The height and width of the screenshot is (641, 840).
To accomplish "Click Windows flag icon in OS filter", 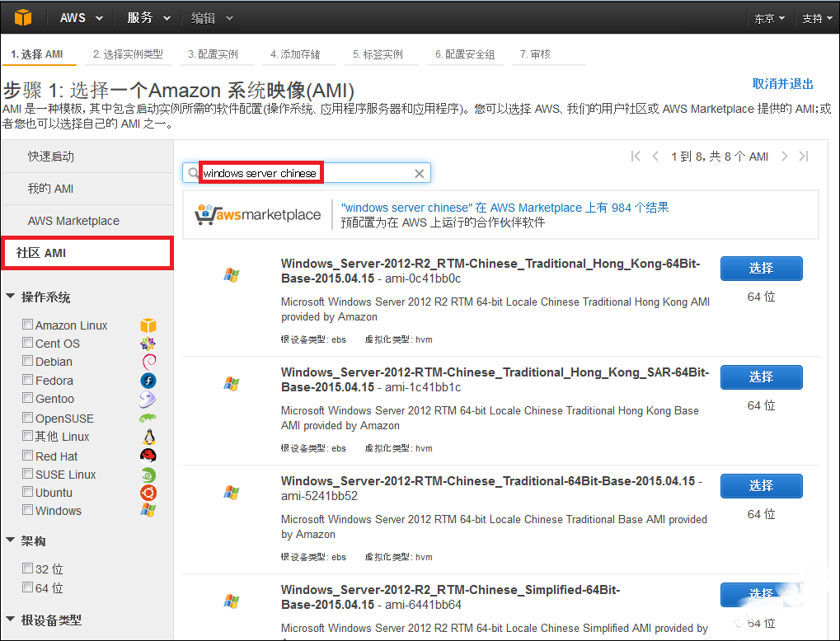I will [x=148, y=511].
